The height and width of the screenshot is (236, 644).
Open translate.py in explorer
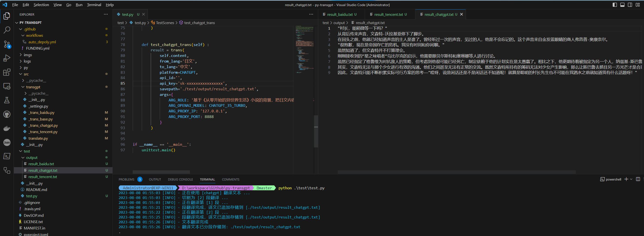tap(38, 138)
